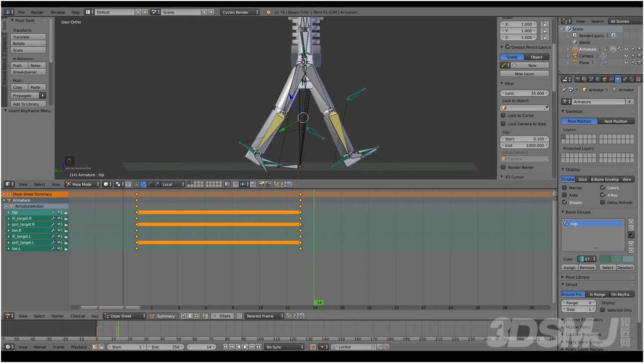Click the bone group color set 07 field
This screenshot has width=644, height=363.
click(587, 259)
